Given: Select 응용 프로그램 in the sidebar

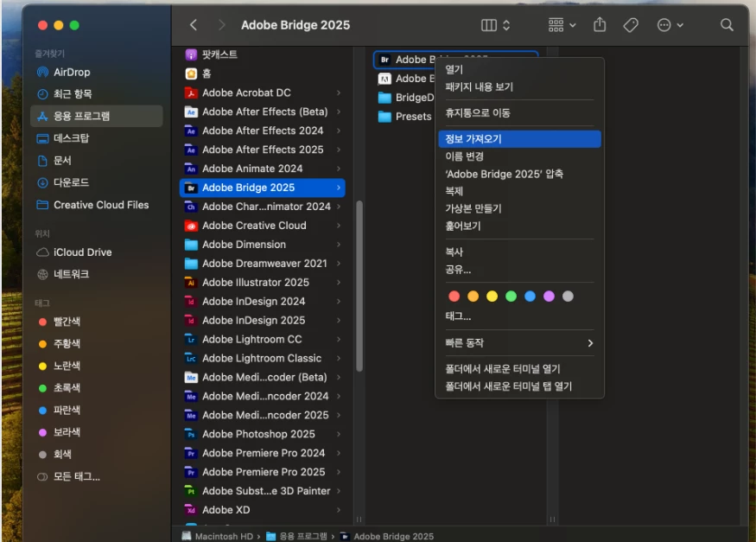Looking at the screenshot, I should pyautogui.click(x=97, y=116).
